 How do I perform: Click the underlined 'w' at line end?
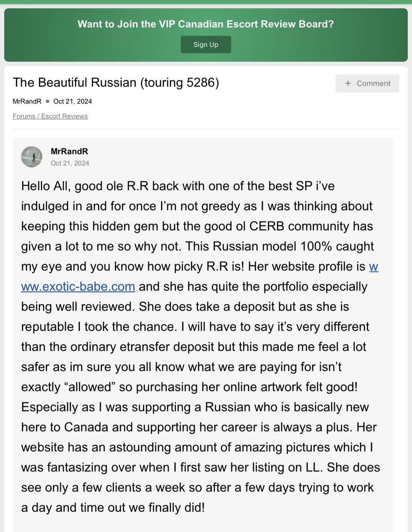(x=373, y=266)
